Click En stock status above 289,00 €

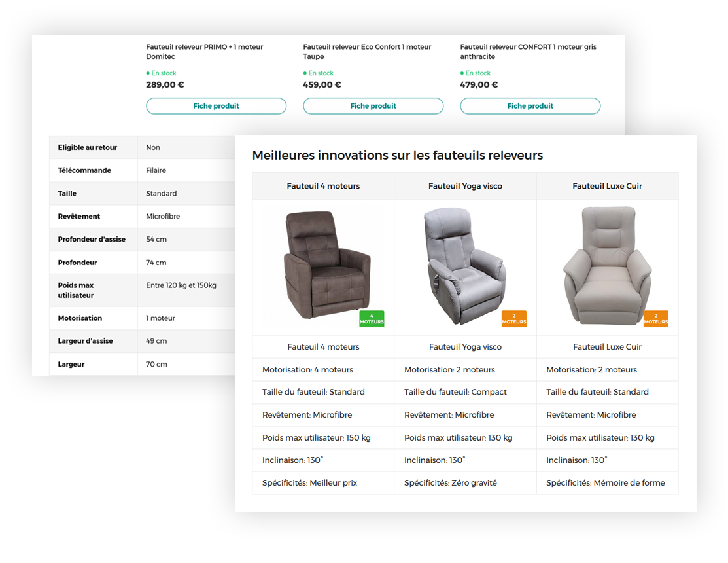coord(161,73)
